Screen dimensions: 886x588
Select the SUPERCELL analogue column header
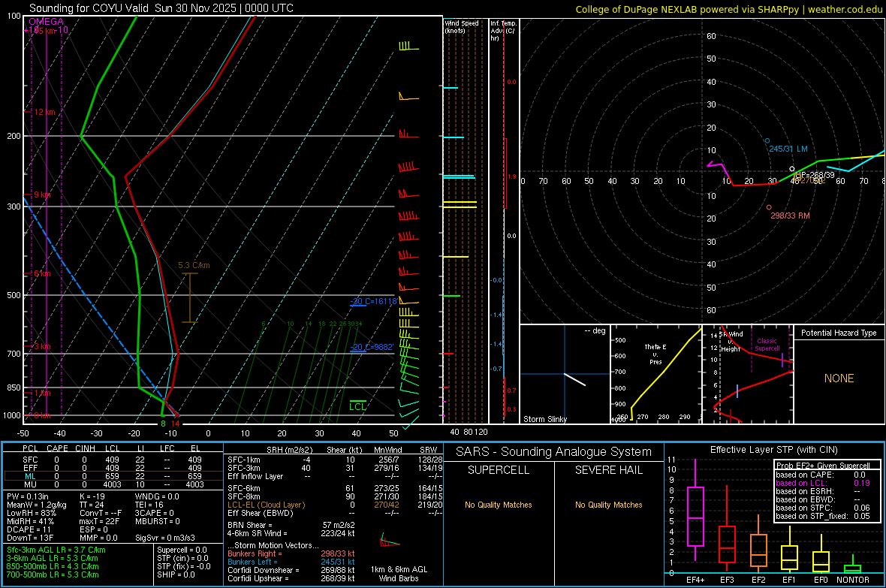pyautogui.click(x=499, y=470)
